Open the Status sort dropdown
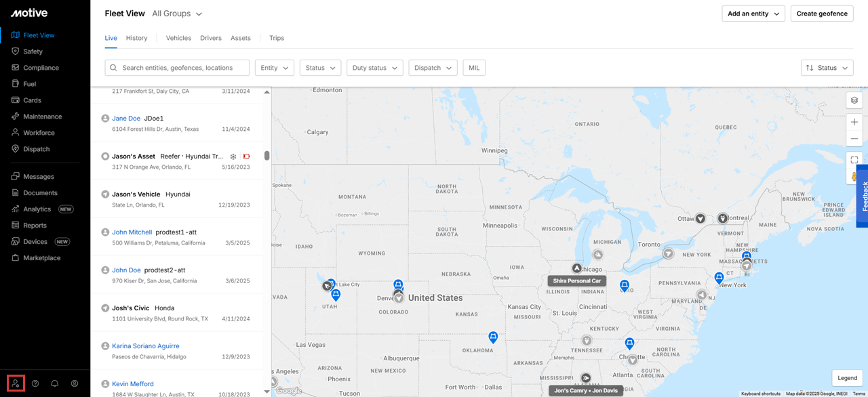 827,68
